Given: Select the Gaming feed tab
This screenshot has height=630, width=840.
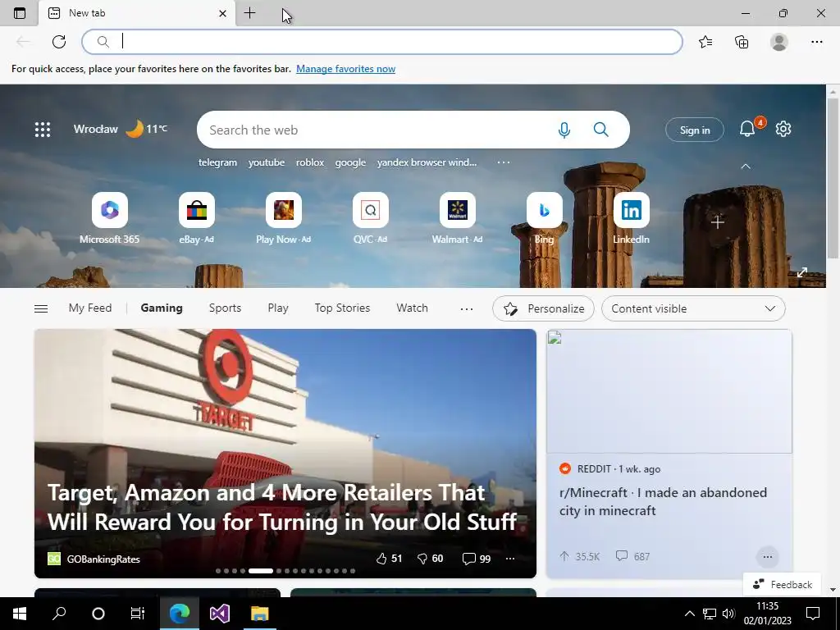Looking at the screenshot, I should pyautogui.click(x=162, y=308).
